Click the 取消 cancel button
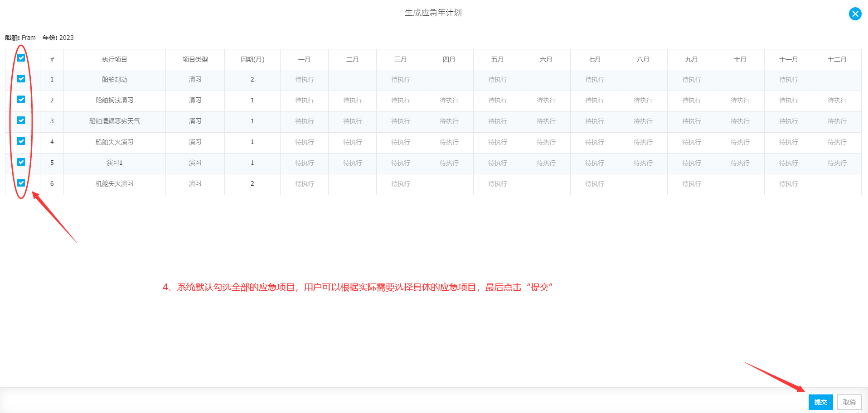Image resolution: width=868 pixels, height=413 pixels. click(849, 402)
